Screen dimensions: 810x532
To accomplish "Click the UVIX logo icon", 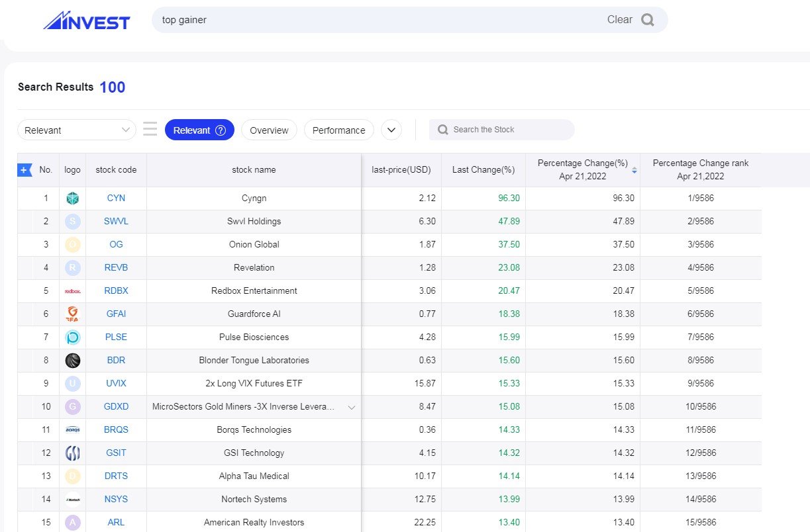I will pos(73,383).
